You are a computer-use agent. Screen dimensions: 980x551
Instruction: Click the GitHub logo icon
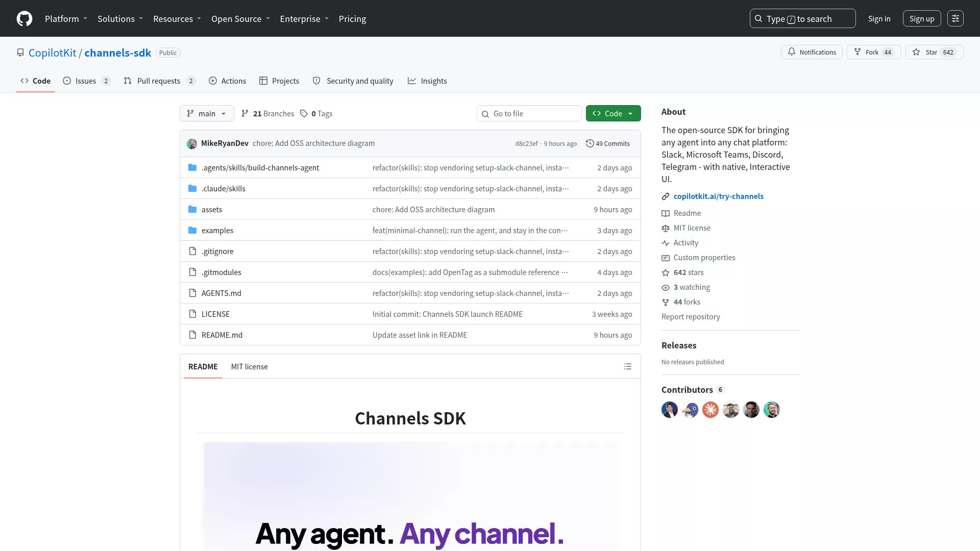coord(24,19)
